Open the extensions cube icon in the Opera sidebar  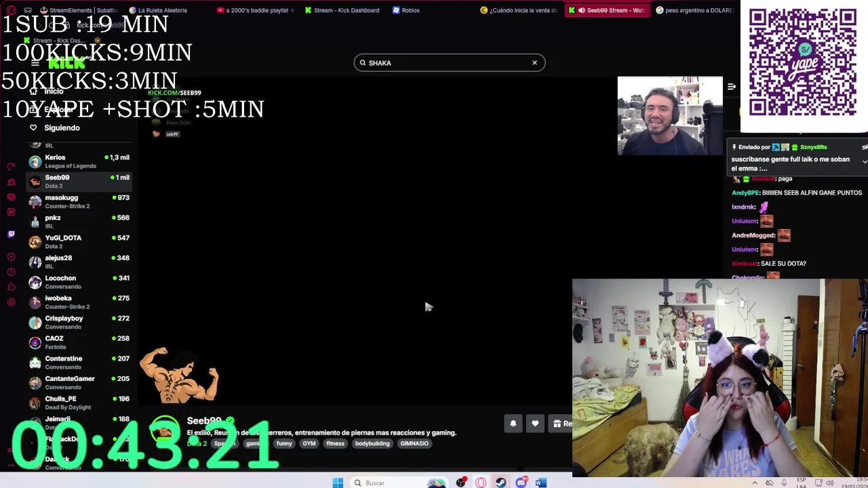11,287
